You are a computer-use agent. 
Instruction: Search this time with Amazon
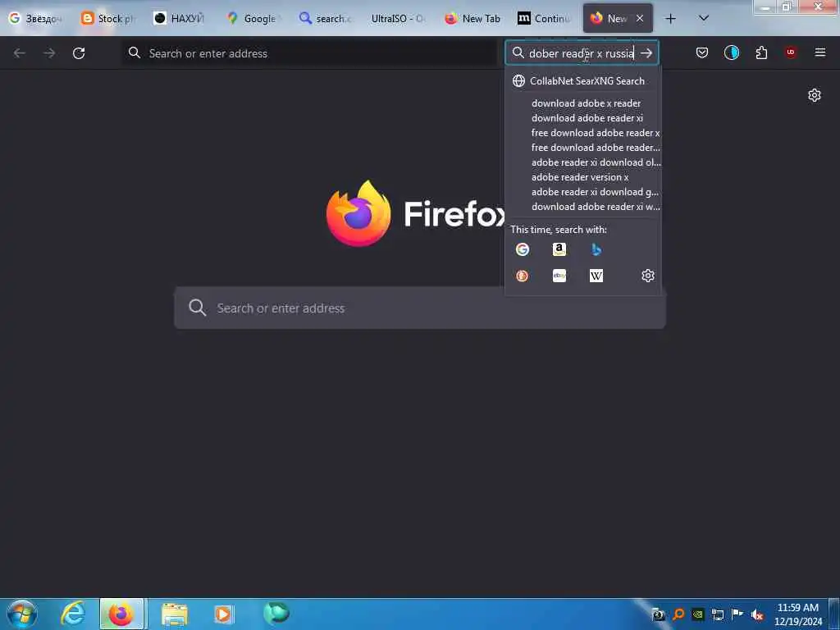[559, 249]
